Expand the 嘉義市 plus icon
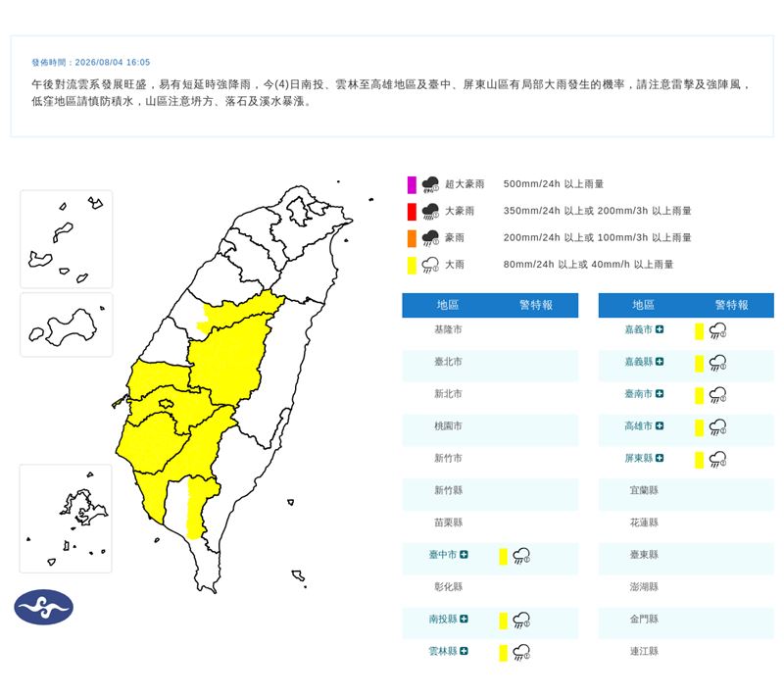 [660, 329]
